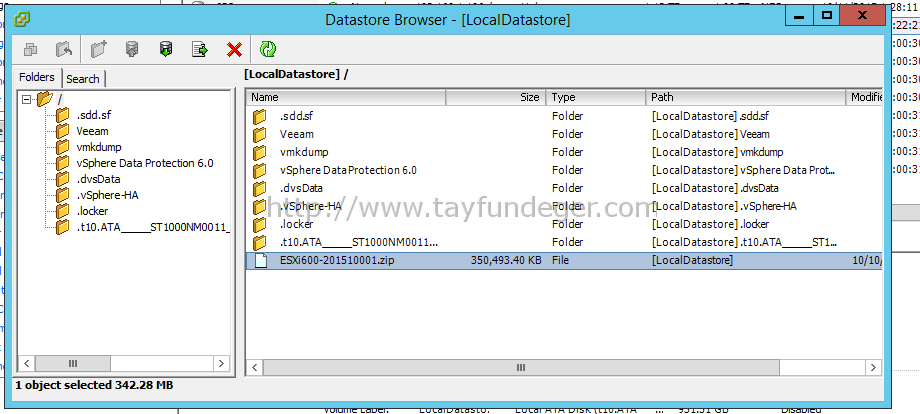Click the toggle folder view toolbar icon
Viewport: 920px width, 414px height.
(x=31, y=50)
